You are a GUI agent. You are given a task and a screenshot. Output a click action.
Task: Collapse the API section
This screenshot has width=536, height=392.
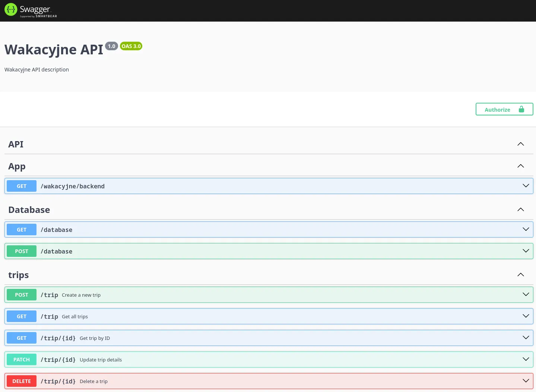point(520,144)
